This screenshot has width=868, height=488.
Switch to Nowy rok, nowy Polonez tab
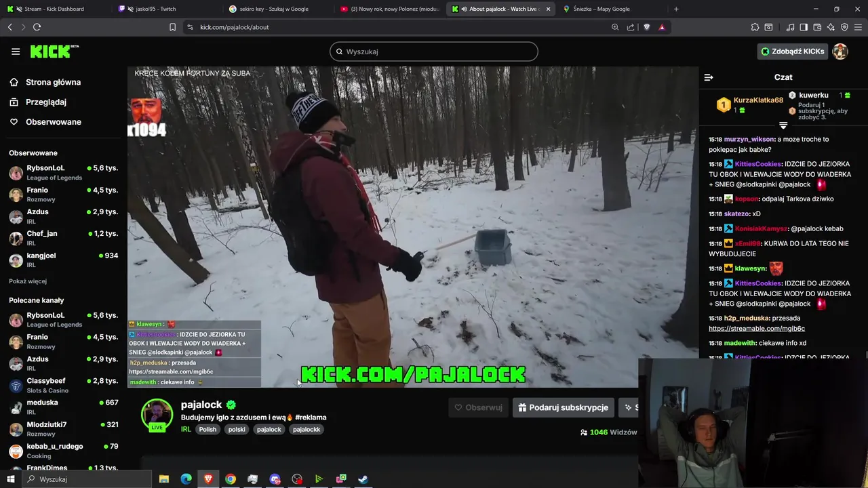(x=389, y=9)
